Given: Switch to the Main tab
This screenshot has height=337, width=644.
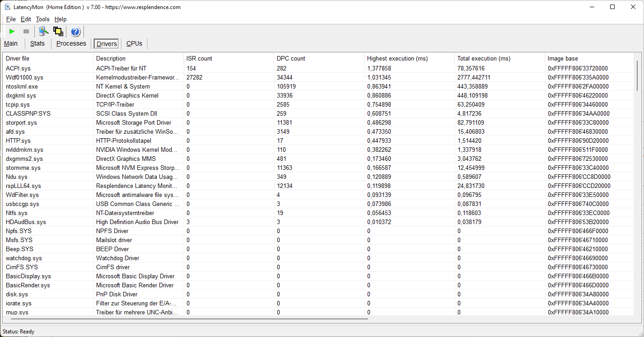Looking at the screenshot, I should (11, 43).
